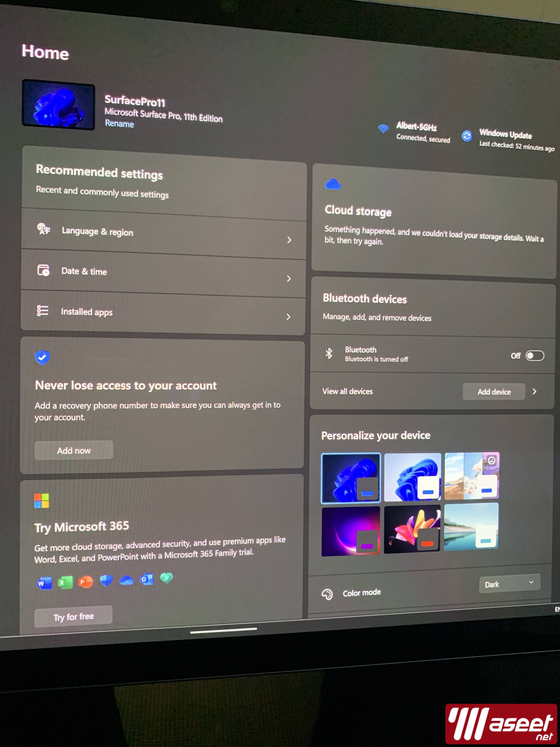Click the Never lose access heading
Viewport: 560px width, 747px height.
coord(126,385)
